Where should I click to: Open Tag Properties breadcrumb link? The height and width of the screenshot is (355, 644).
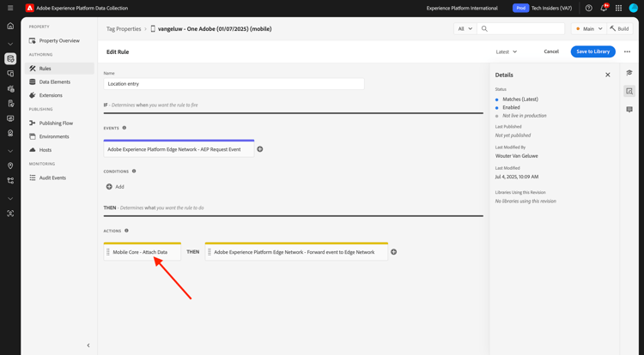[124, 28]
